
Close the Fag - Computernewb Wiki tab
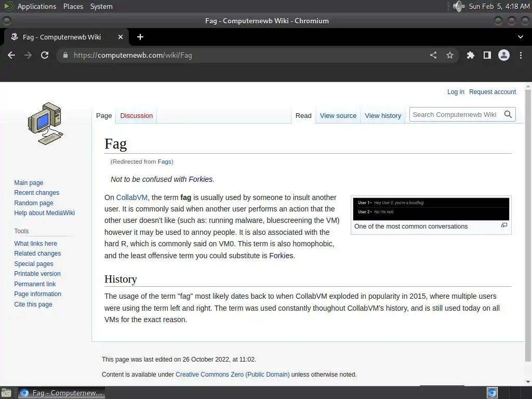(121, 37)
